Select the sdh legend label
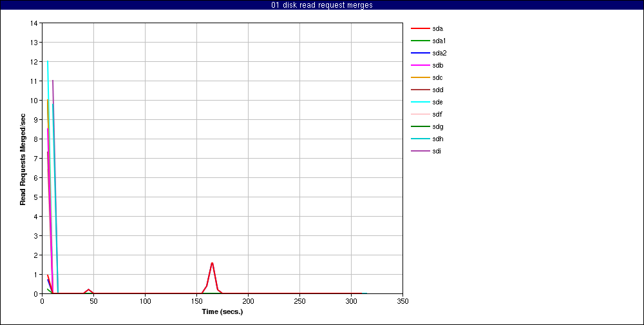 [438, 139]
